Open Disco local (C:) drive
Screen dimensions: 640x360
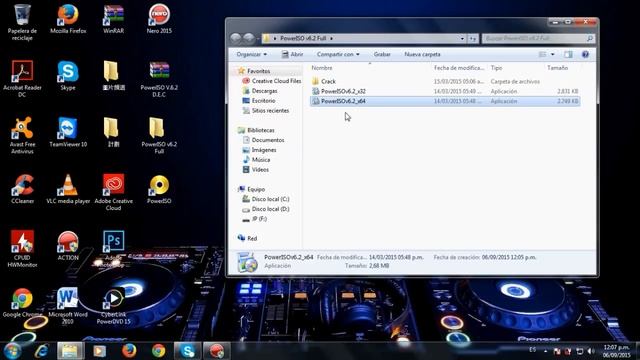266,199
